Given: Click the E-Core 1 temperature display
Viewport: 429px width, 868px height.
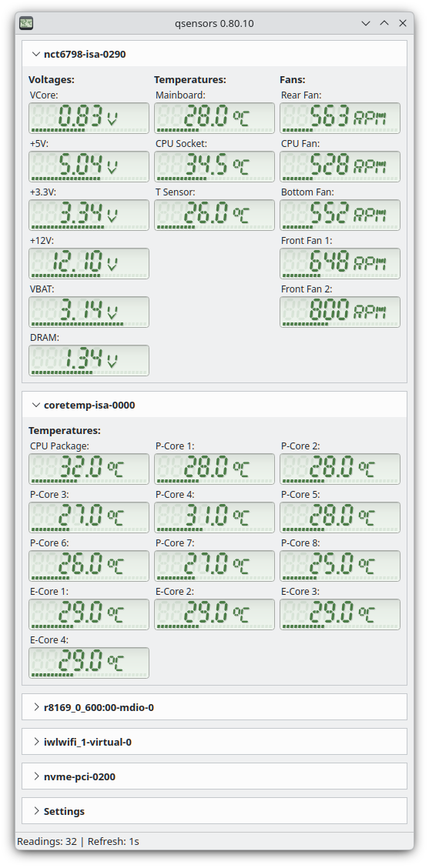Looking at the screenshot, I should pyautogui.click(x=89, y=615).
